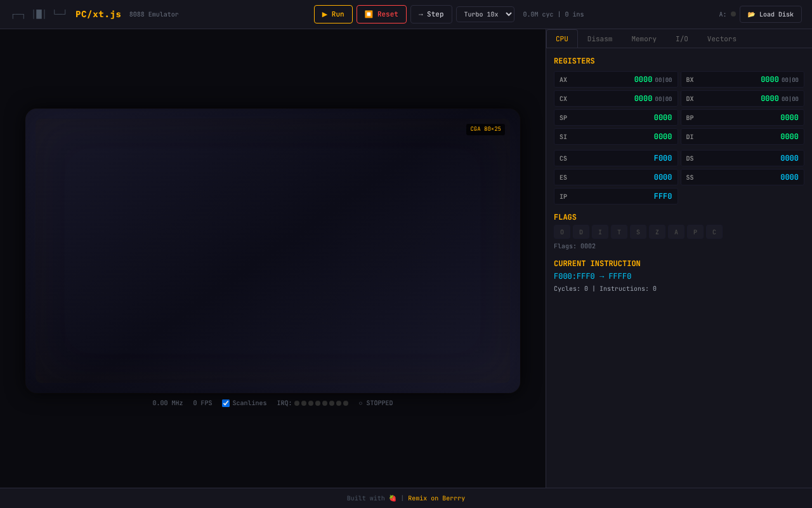Click the CS register value F000
Image resolution: width=812 pixels, height=508 pixels.
pos(663,159)
